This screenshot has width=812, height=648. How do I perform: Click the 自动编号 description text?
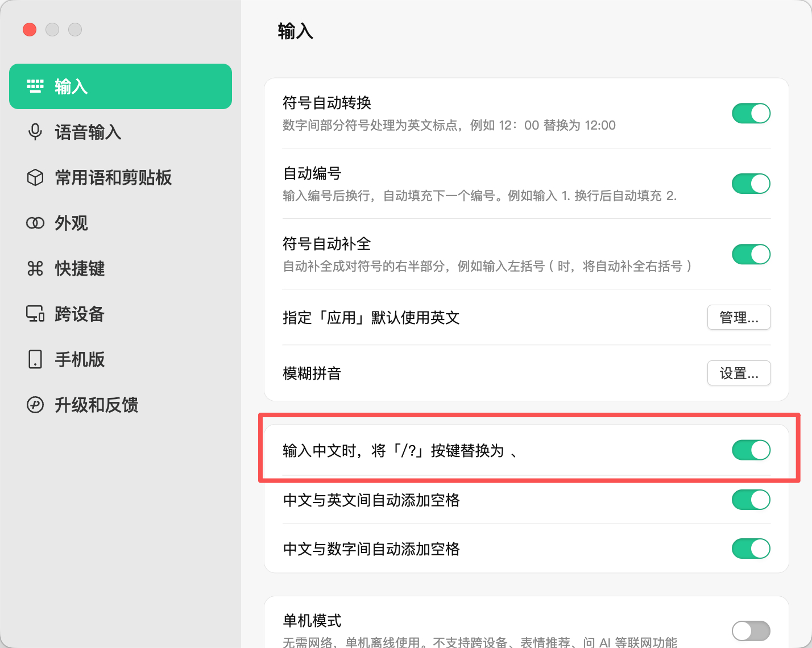click(480, 196)
